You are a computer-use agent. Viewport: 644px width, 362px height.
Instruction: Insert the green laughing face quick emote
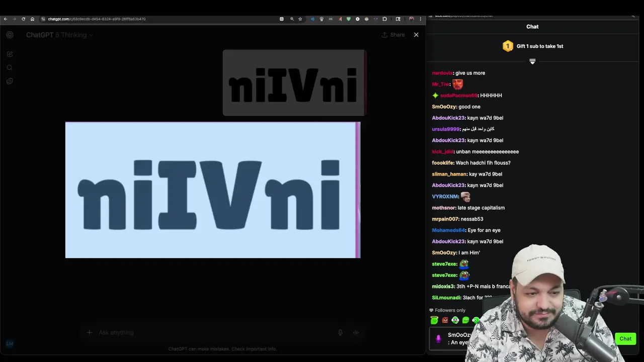[x=465, y=320]
